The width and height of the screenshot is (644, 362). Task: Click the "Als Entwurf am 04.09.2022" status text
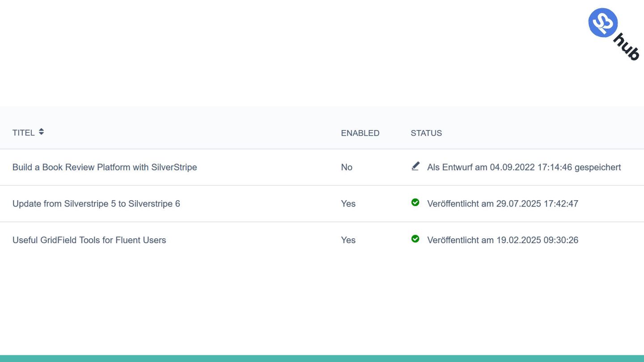coord(524,167)
